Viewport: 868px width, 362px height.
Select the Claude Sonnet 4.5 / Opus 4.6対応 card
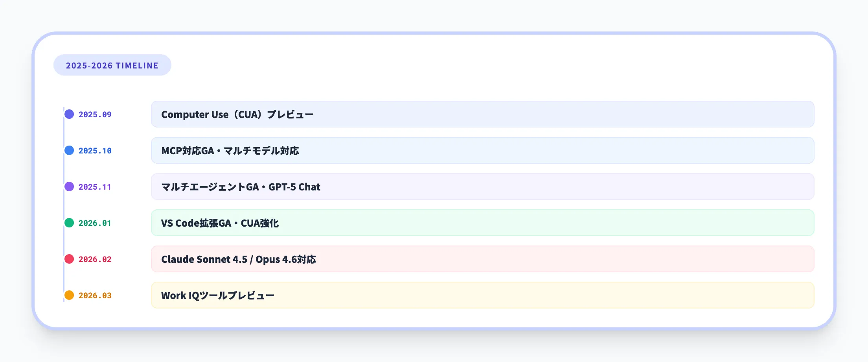pyautogui.click(x=482, y=259)
